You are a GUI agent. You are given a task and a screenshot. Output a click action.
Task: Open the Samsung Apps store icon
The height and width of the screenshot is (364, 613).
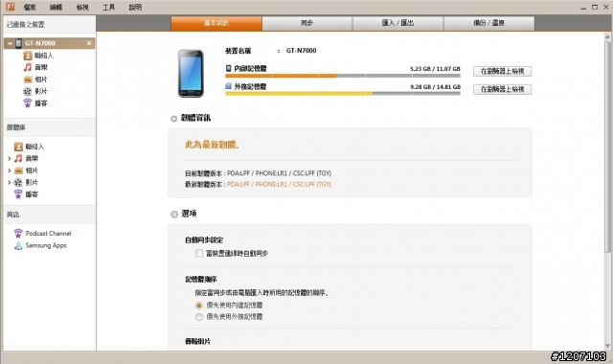[x=18, y=245]
